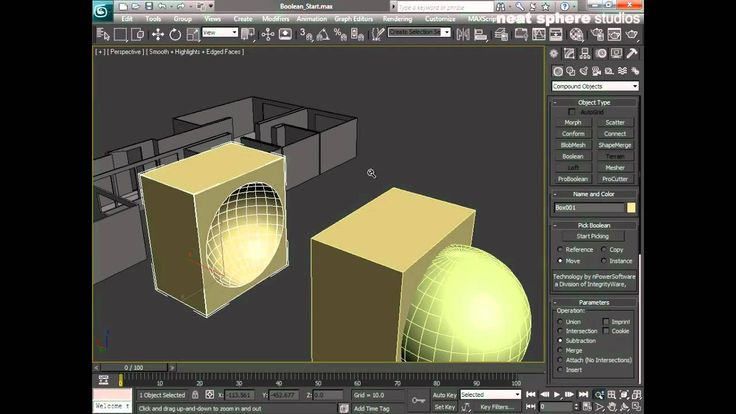Open the Graph Editors menu
This screenshot has width=736, height=414.
tap(353, 19)
